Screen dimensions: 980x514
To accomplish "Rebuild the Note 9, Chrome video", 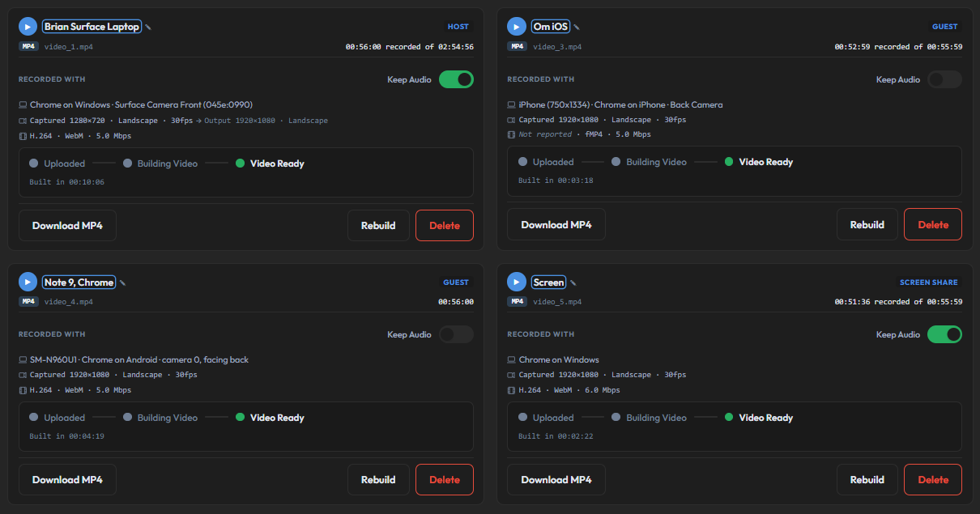I will click(378, 479).
